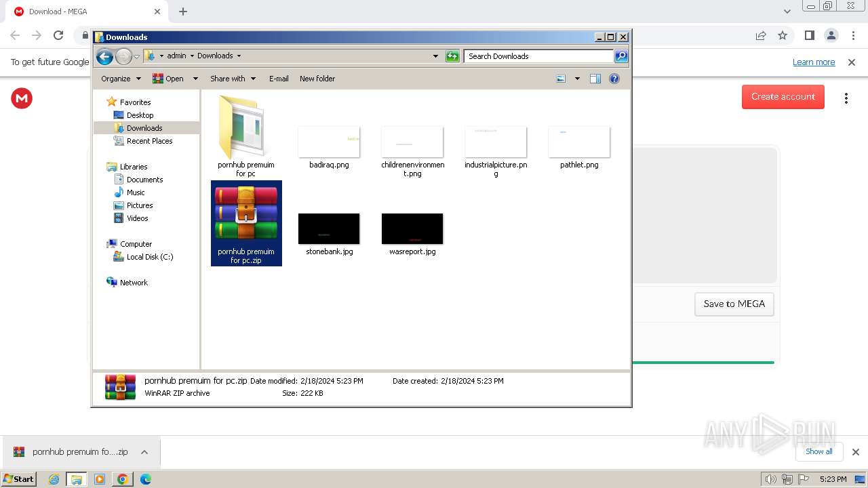Open a new browser tab

(x=183, y=12)
